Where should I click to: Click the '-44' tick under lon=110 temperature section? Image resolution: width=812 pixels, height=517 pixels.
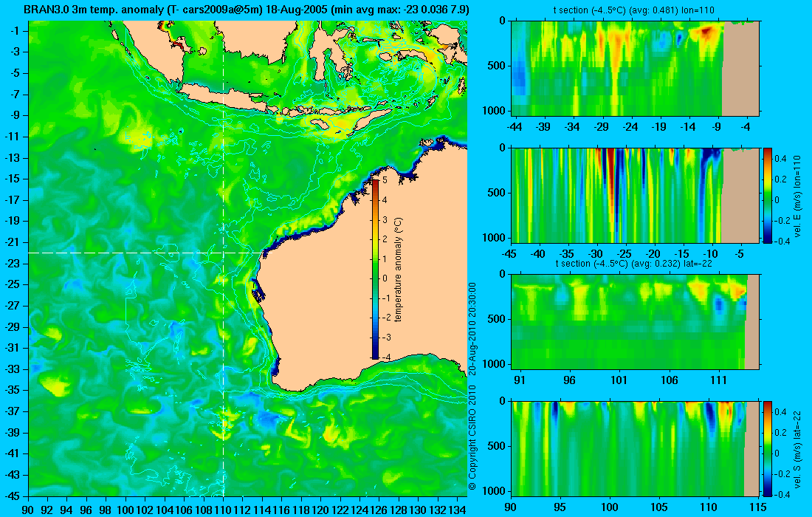pyautogui.click(x=515, y=127)
